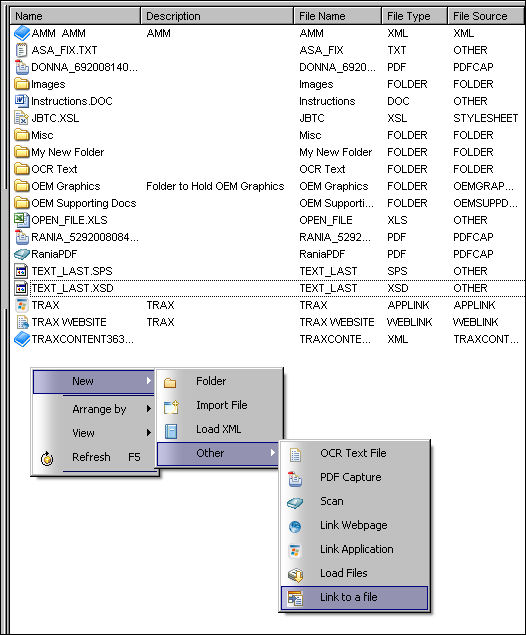This screenshot has width=526, height=635.
Task: Click the TRAXCONTENT363 XML book icon
Action: [22, 339]
